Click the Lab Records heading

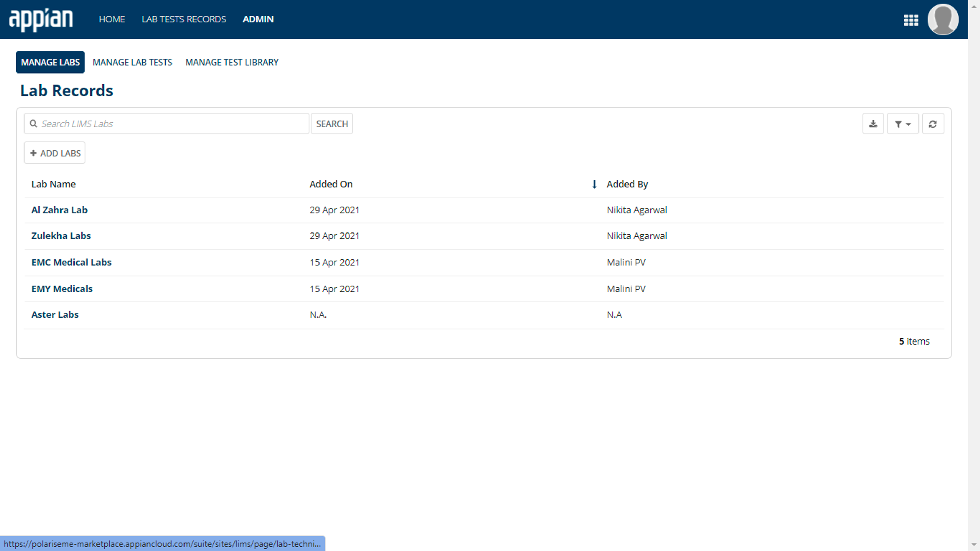pyautogui.click(x=67, y=91)
